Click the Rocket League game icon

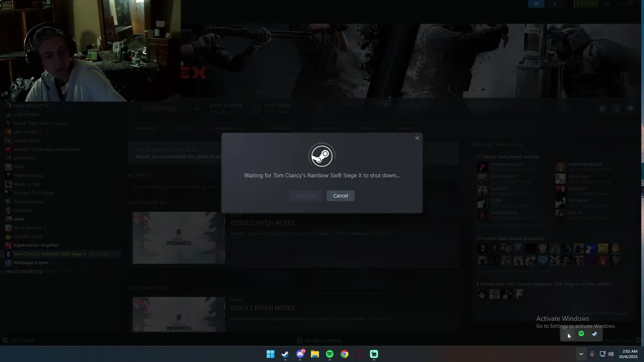[9, 202]
